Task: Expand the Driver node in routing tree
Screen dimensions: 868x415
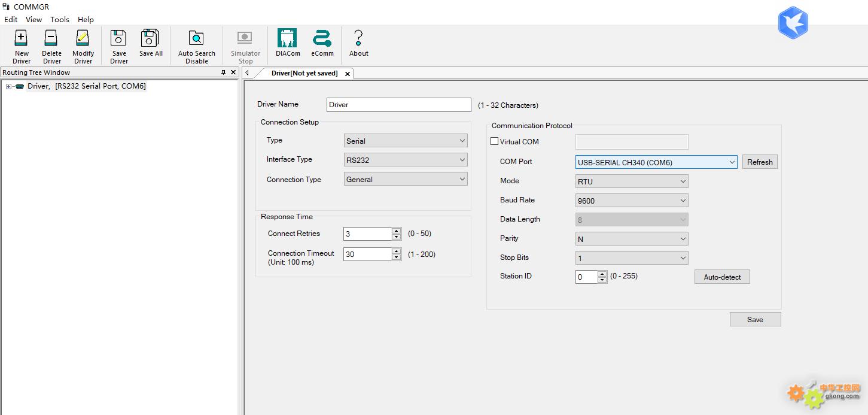Action: (x=9, y=87)
